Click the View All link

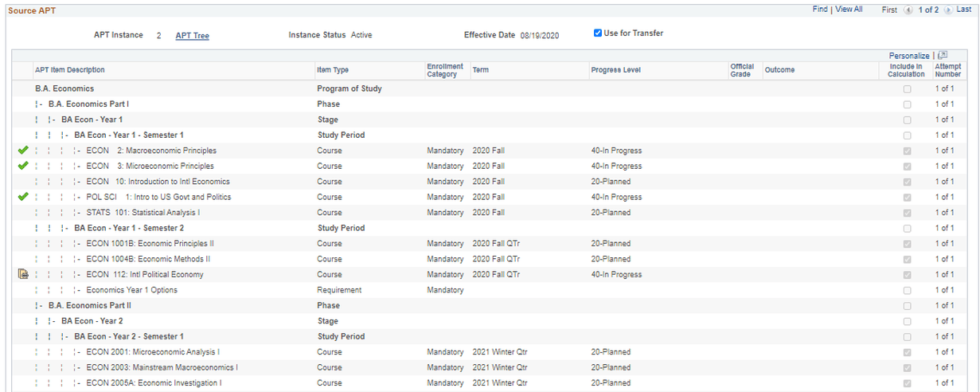click(848, 10)
